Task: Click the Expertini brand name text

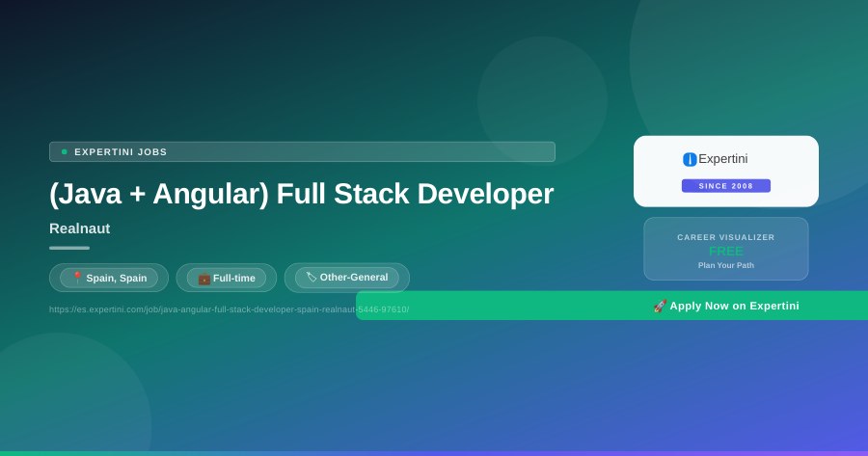Action: tap(723, 159)
